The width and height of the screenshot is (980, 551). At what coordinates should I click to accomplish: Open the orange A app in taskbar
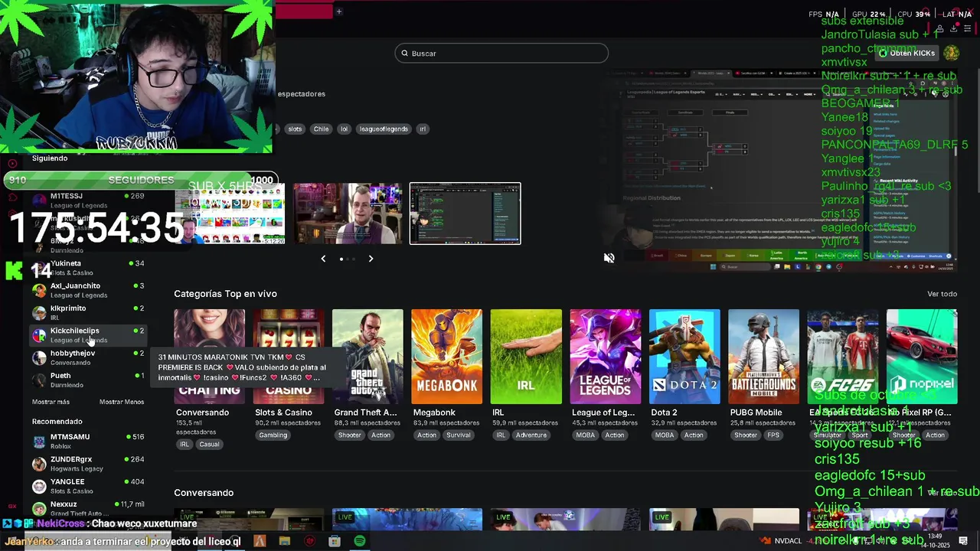pos(260,541)
